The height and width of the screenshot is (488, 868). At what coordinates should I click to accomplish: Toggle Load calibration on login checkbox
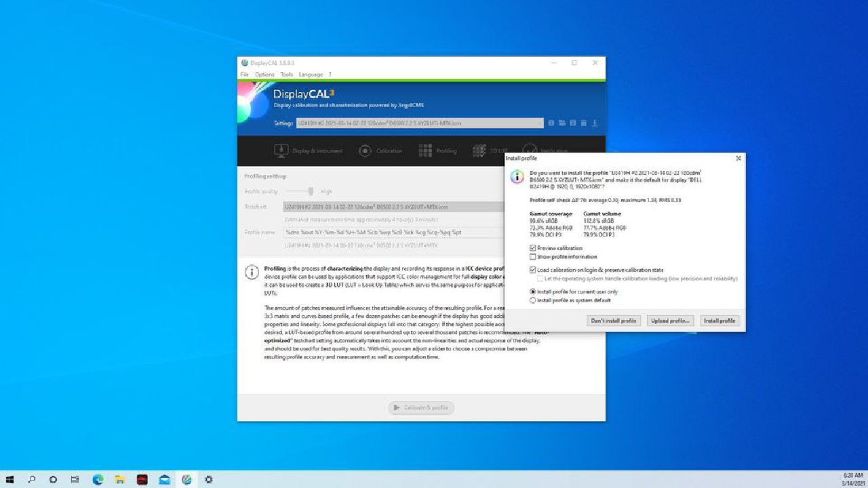(x=533, y=270)
